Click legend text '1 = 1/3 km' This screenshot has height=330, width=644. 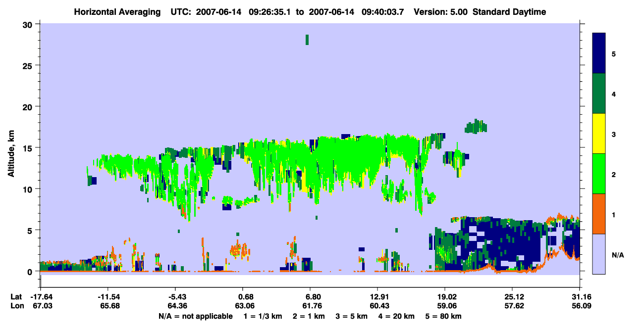point(263,316)
